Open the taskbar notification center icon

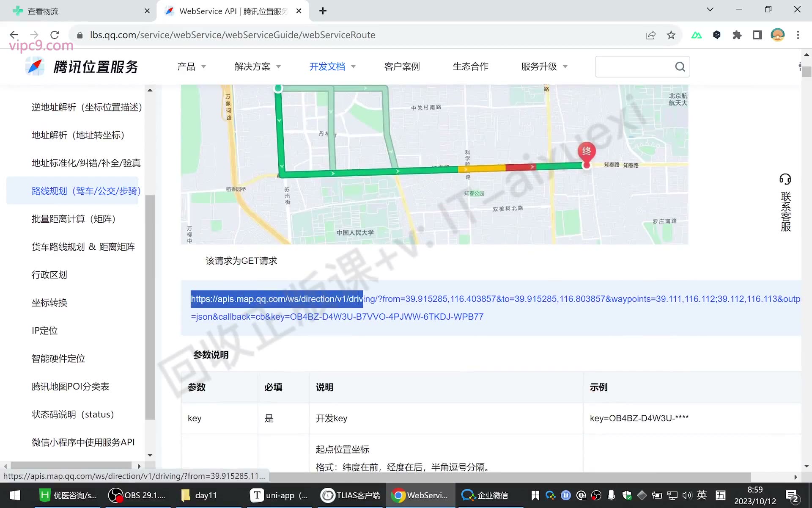pyautogui.click(x=792, y=496)
